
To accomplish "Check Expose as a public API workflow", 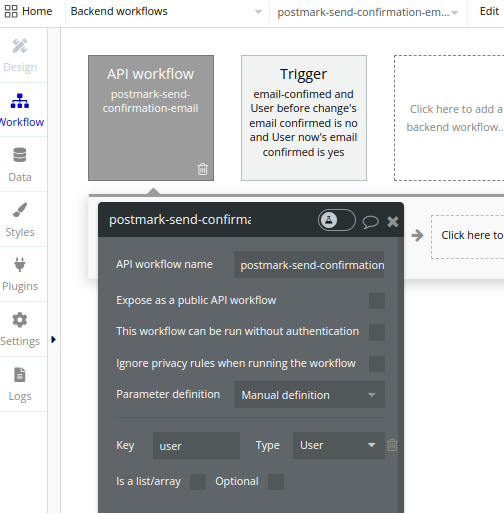I will [377, 301].
